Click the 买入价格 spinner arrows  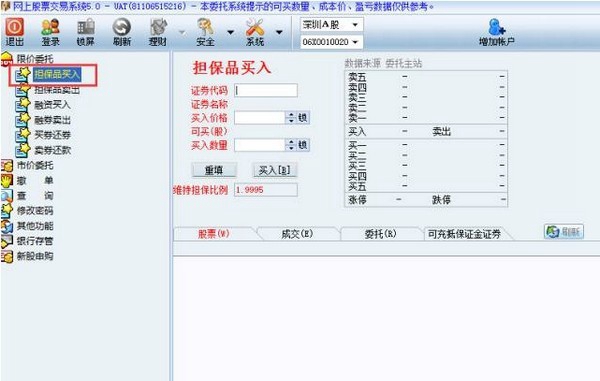[291, 117]
